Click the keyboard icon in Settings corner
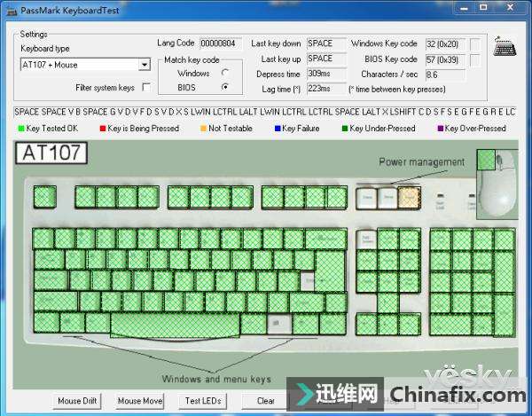532x416 pixels. click(505, 46)
